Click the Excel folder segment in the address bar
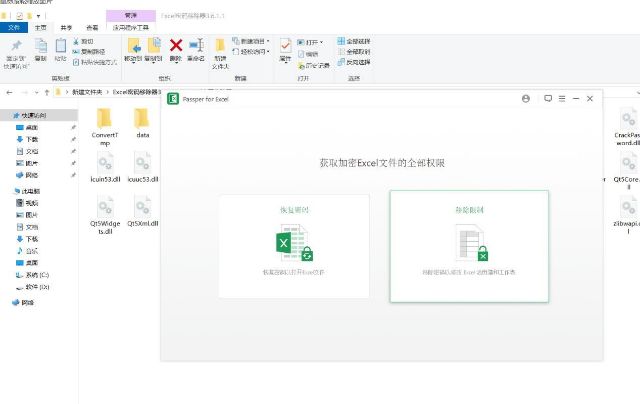640x404 pixels. (137, 92)
